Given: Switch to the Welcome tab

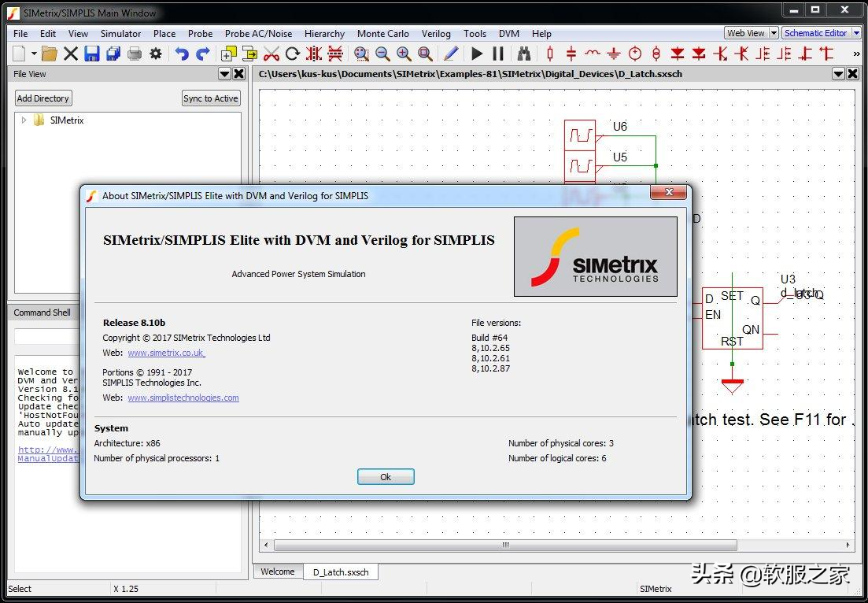Looking at the screenshot, I should tap(278, 572).
